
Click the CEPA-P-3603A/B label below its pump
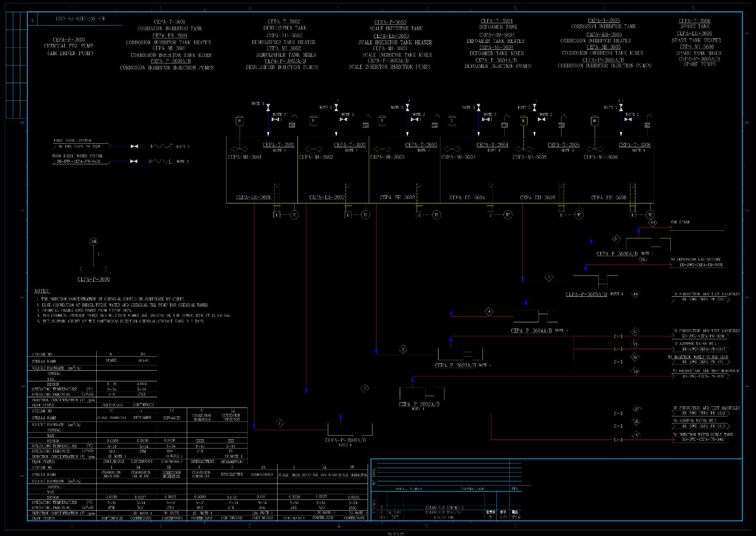(456, 365)
